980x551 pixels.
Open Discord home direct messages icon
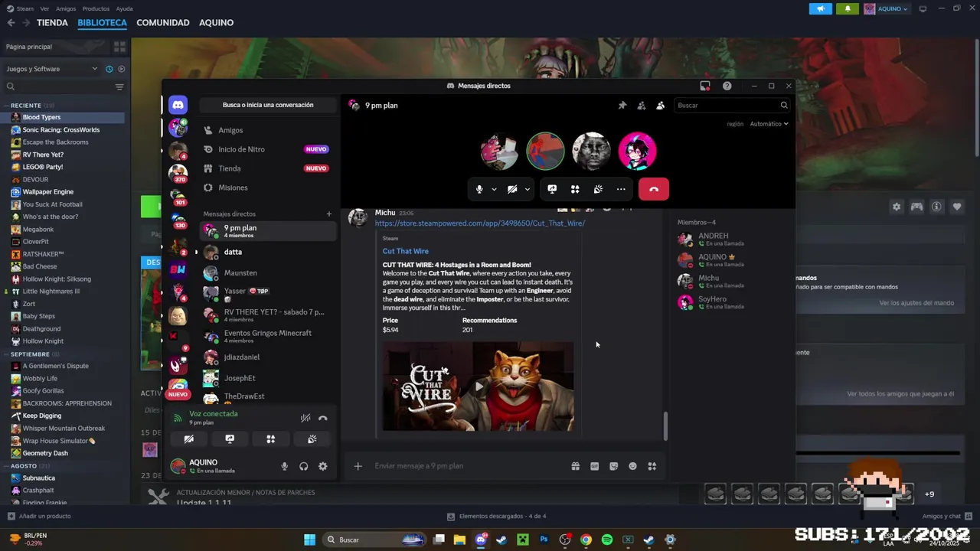178,105
